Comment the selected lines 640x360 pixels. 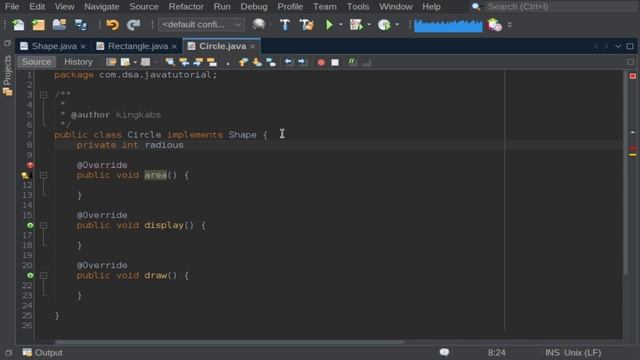(352, 62)
